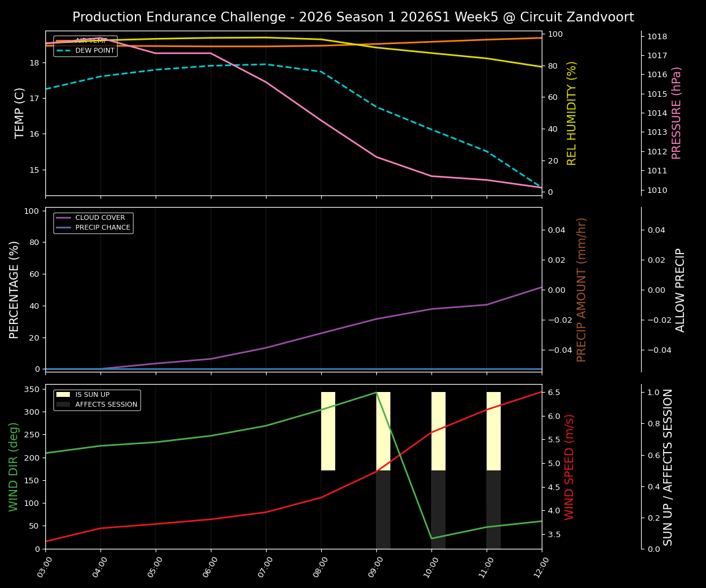Toggle AIR TEMP visibility in the legend
Image resolution: width=706 pixels, height=588 pixels.
point(91,40)
